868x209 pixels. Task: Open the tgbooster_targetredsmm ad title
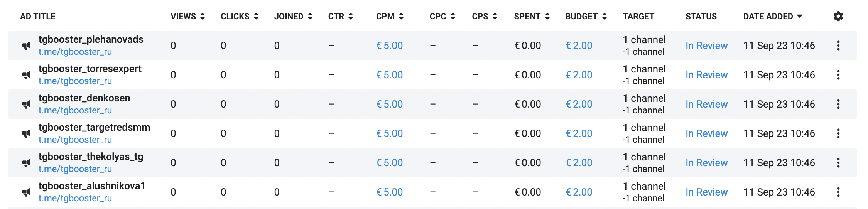94,127
